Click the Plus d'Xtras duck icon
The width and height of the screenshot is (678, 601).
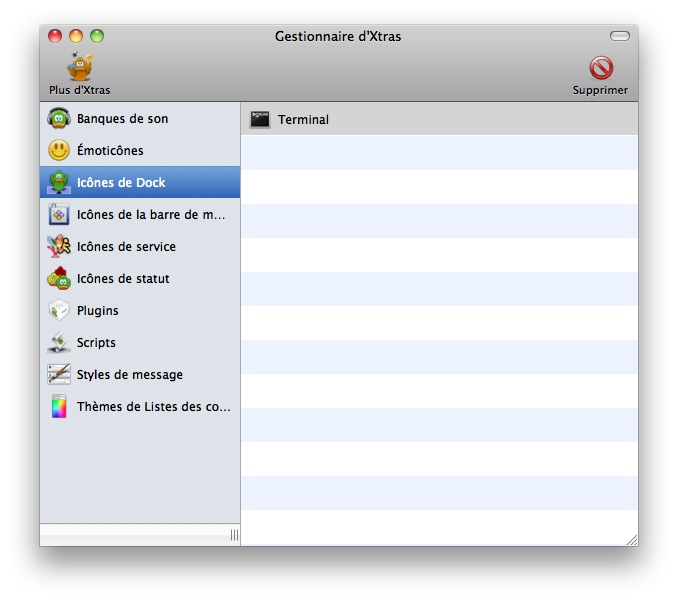click(x=79, y=67)
